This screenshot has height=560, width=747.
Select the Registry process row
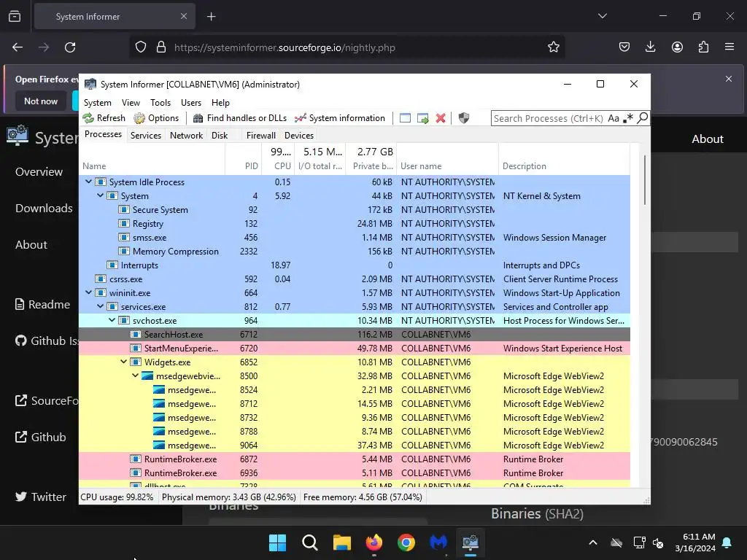coord(355,223)
